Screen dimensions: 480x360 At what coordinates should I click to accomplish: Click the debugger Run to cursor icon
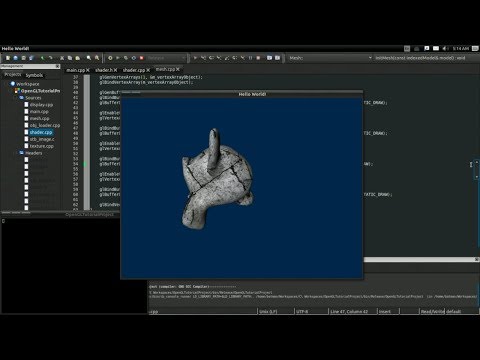pos(203,58)
